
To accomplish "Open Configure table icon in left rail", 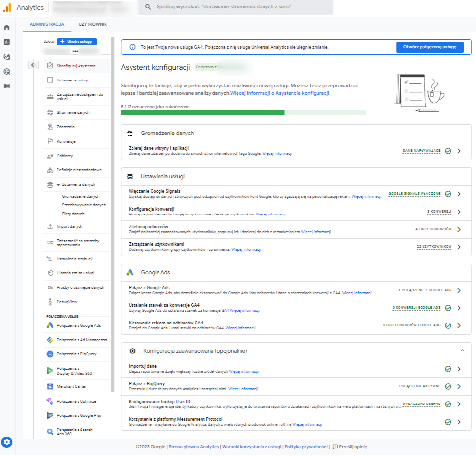I will click(x=7, y=86).
